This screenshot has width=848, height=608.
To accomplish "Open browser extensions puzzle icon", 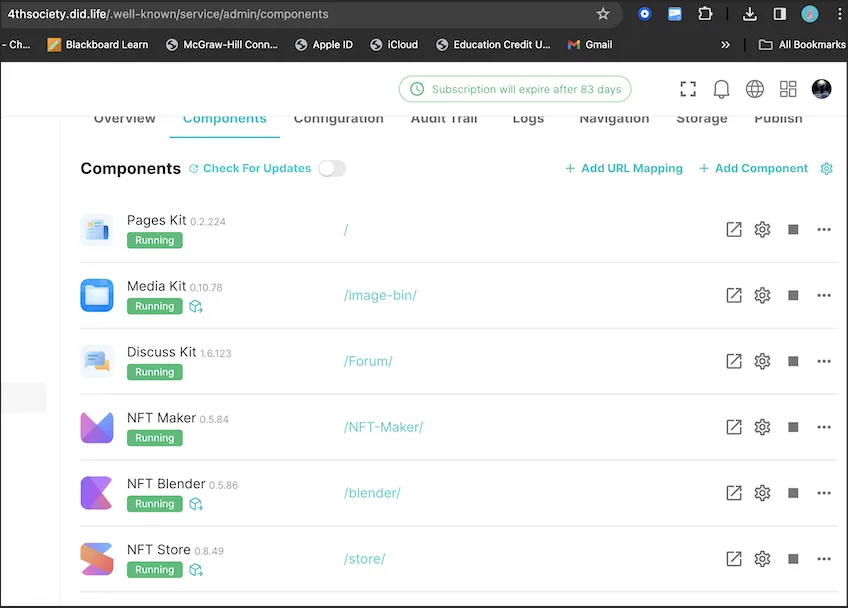I will (x=705, y=14).
